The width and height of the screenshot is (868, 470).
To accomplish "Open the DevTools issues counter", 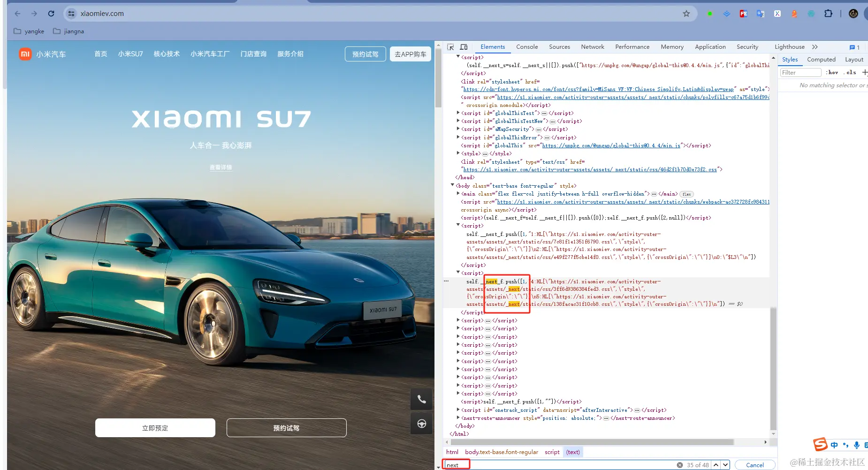I will tap(854, 47).
